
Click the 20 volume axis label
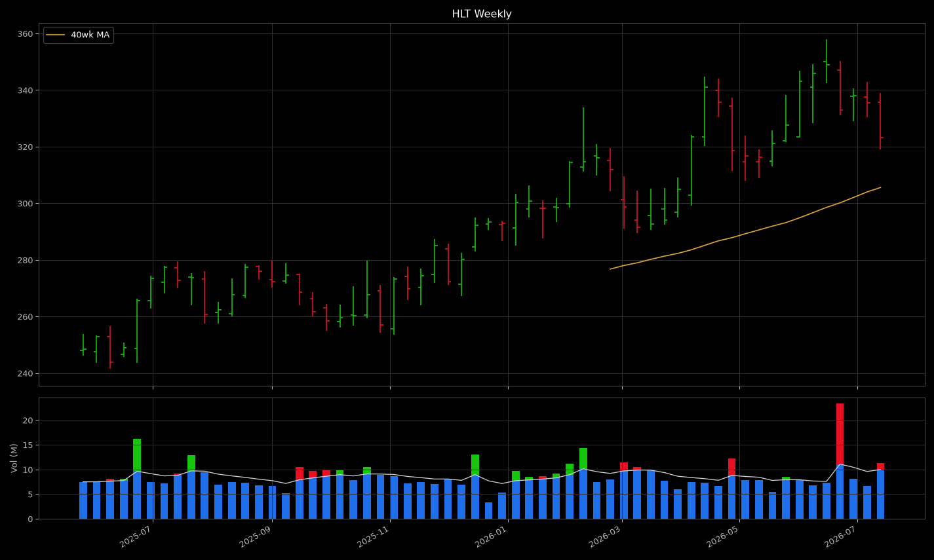tap(28, 420)
